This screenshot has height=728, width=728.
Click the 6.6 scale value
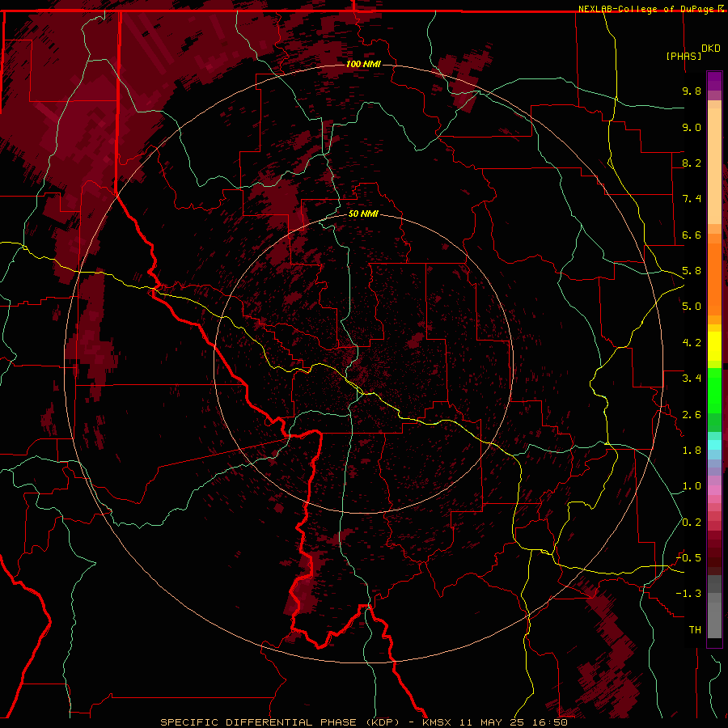692,235
